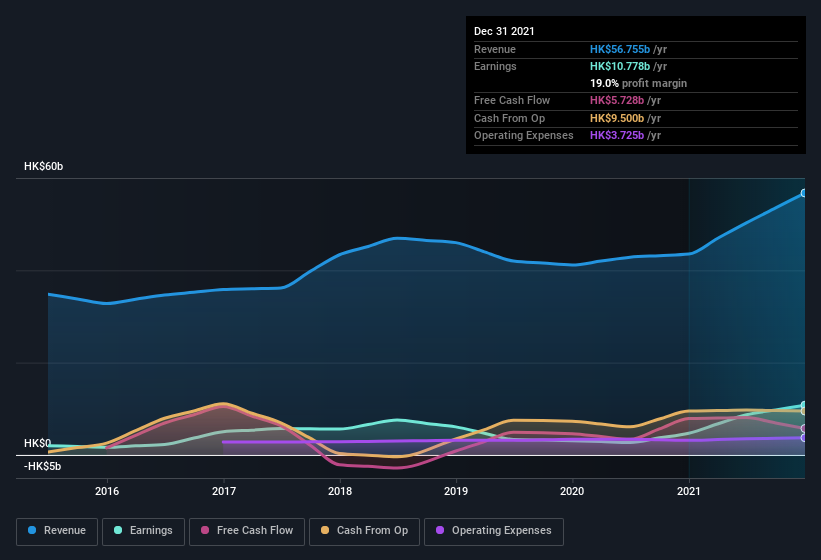Click the HK$9.500b cash from op value
This screenshot has height=560, width=821.
pos(617,118)
